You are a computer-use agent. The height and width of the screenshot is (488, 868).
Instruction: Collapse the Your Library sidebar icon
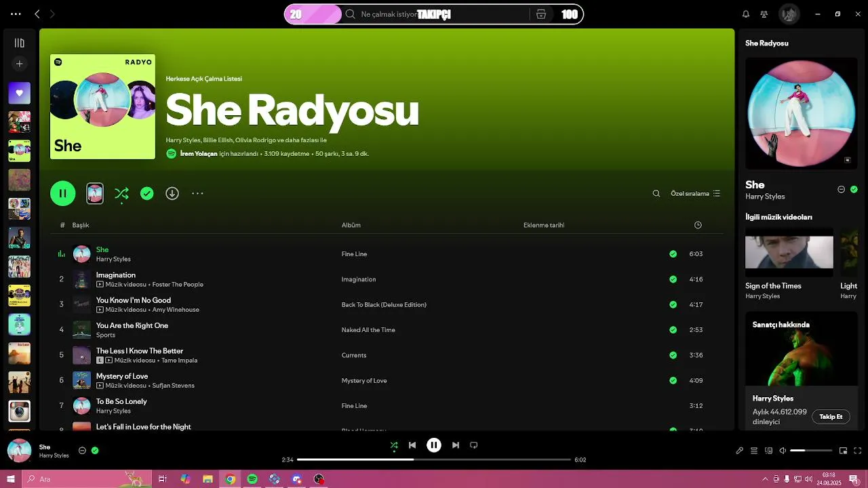tap(19, 43)
